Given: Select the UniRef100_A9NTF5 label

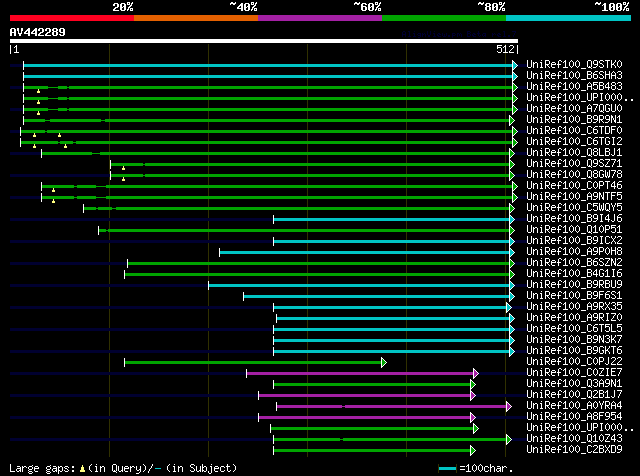Looking at the screenshot, I should (574, 197).
